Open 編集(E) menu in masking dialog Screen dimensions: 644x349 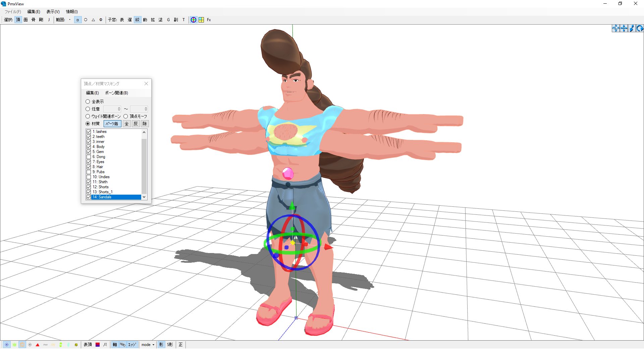[x=92, y=93]
